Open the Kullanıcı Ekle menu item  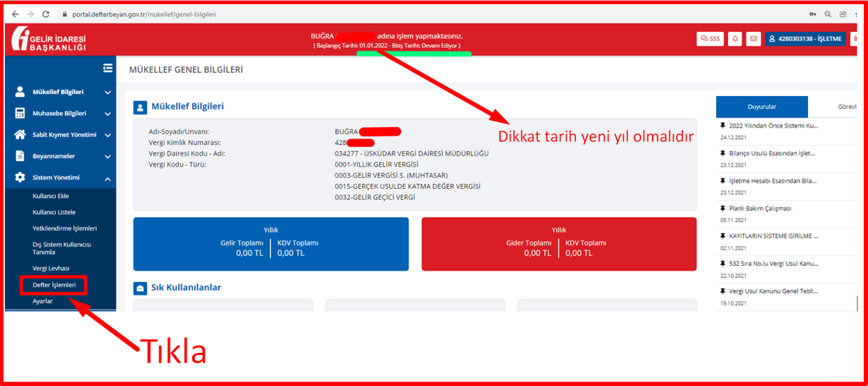(51, 196)
